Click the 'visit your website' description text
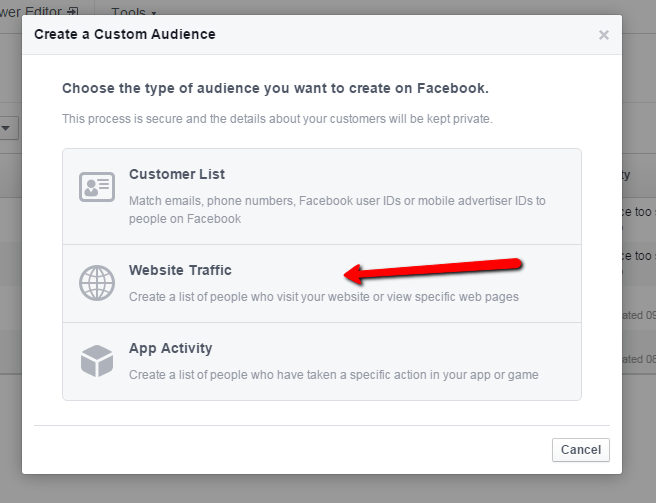The width and height of the screenshot is (656, 503). (323, 296)
